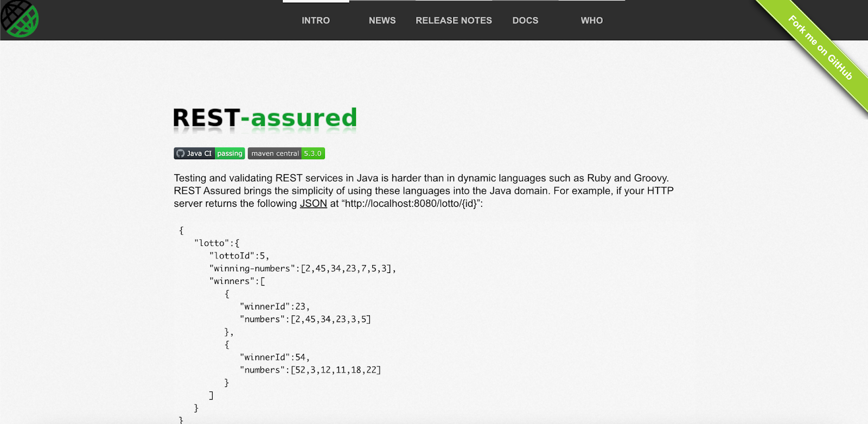868x424 pixels.
Task: Click the "Testing and validating REST services" sentence
Action: [421, 178]
